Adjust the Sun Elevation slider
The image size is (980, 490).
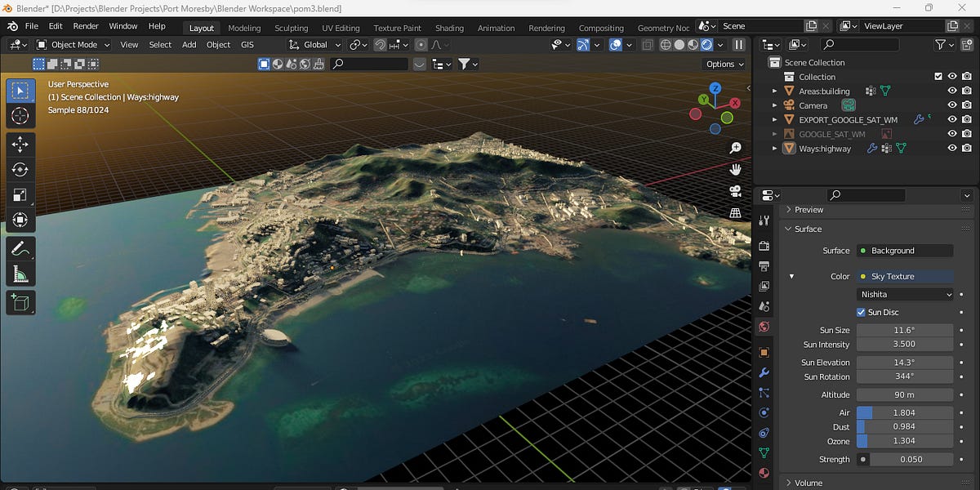(905, 362)
